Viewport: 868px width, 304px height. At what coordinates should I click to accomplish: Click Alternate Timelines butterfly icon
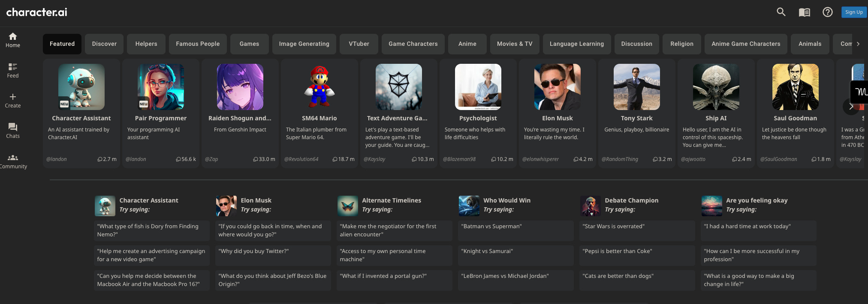point(348,206)
